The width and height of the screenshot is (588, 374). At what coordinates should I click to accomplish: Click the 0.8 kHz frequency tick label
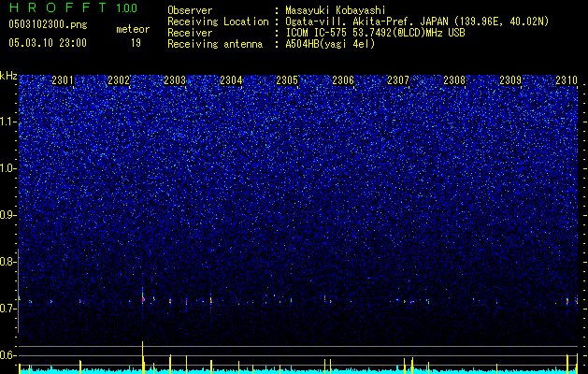[x=8, y=262]
